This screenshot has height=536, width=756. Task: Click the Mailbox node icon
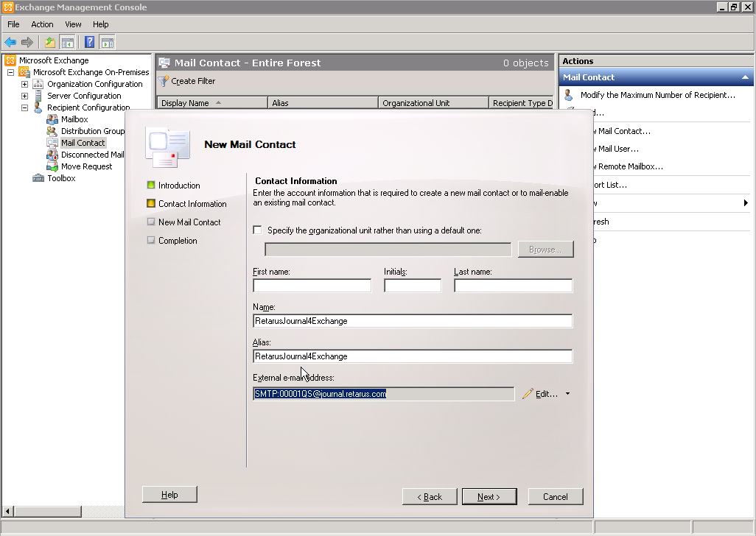[52, 119]
